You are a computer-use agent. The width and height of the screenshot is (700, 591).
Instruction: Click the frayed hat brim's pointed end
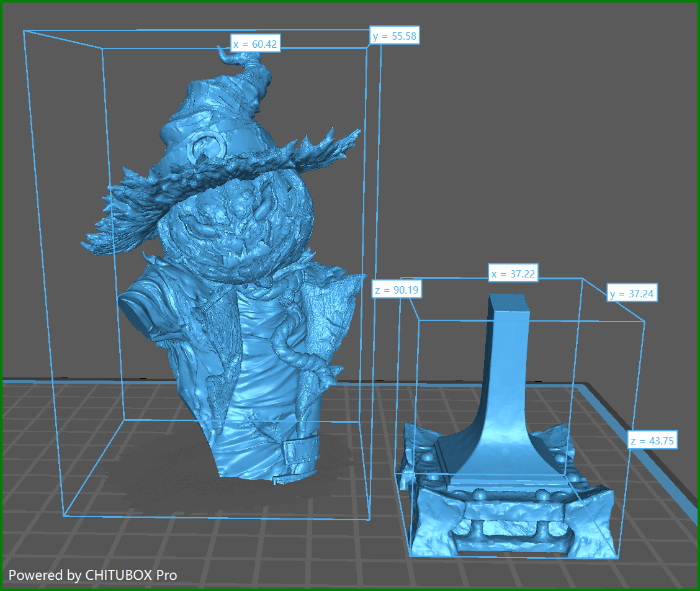[x=355, y=134]
